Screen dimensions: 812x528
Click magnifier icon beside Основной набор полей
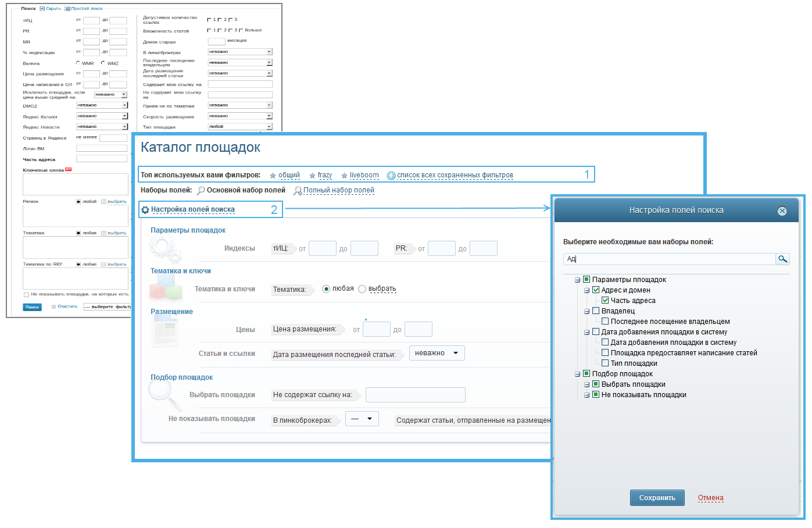pyautogui.click(x=201, y=191)
